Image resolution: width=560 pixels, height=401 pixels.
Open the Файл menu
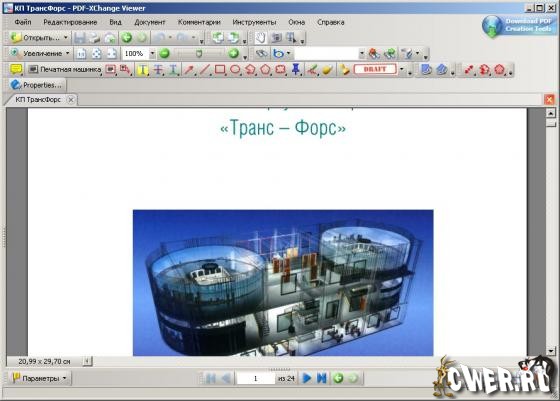(23, 22)
